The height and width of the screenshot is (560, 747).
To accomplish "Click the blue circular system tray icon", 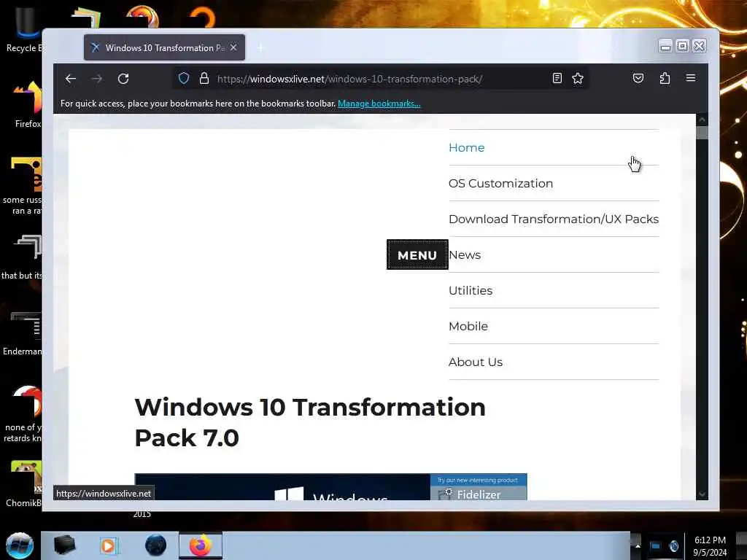I will [x=673, y=545].
